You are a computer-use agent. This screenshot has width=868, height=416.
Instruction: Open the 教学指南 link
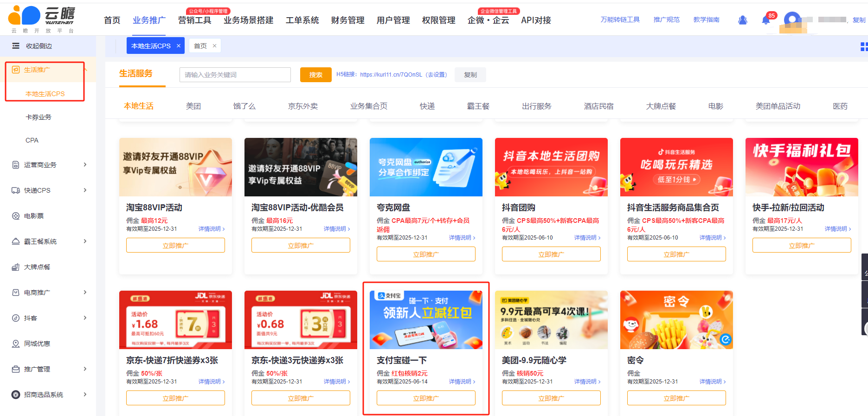pyautogui.click(x=706, y=19)
